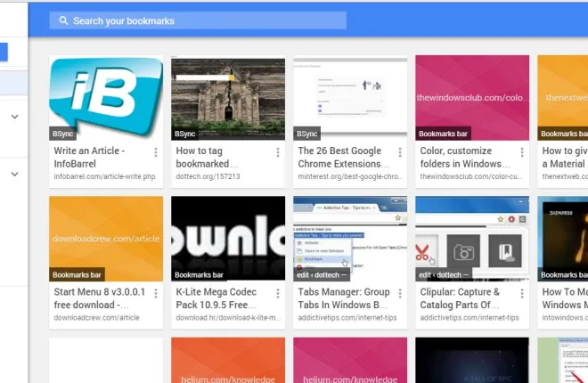
Task: Expand the lower sidebar chevron
Action: [14, 174]
